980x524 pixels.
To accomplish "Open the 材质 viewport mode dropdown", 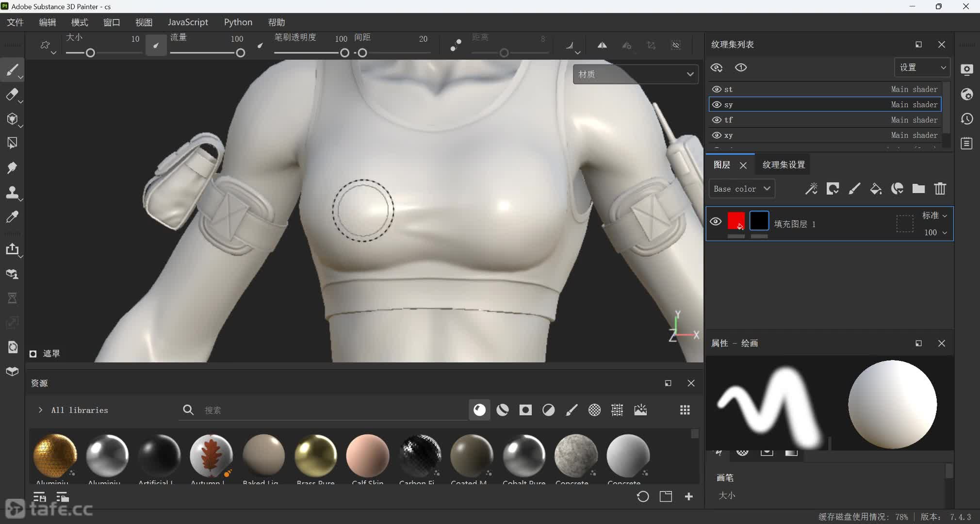I will [x=636, y=74].
